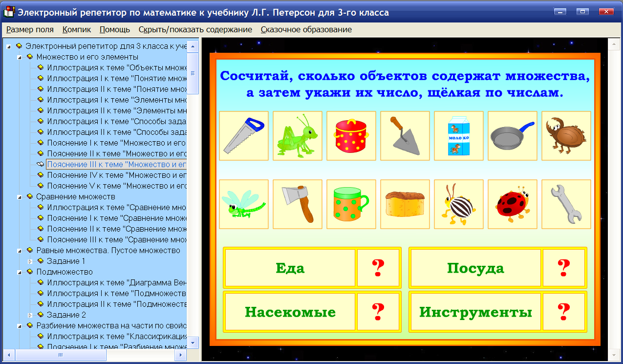Select the red pot image
Viewport: 623px width, 364px height.
point(351,136)
